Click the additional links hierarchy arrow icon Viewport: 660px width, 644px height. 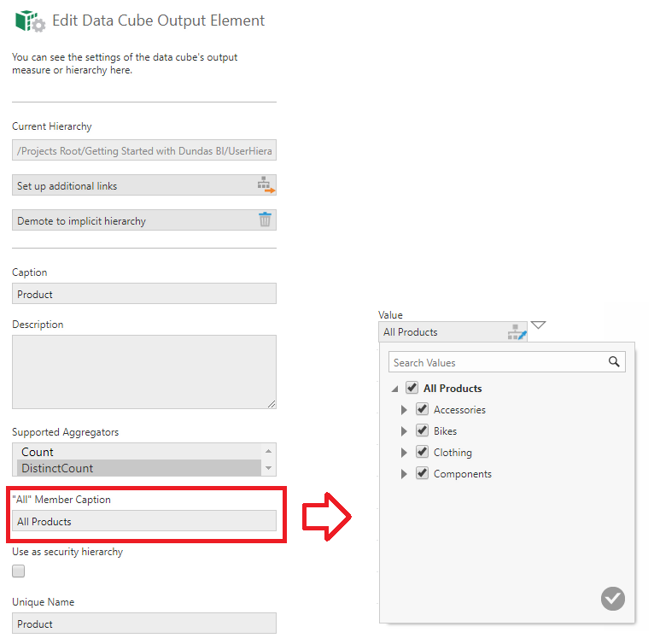point(266,185)
